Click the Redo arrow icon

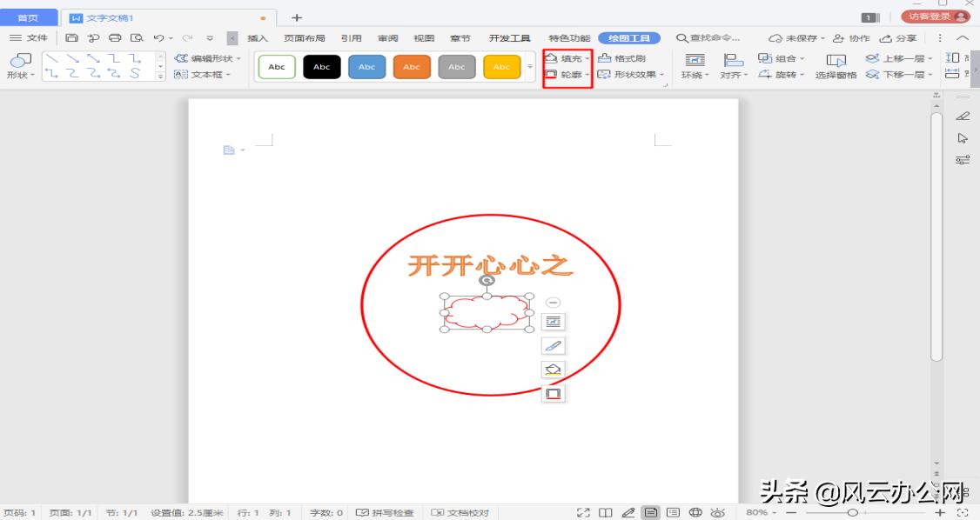click(x=187, y=38)
